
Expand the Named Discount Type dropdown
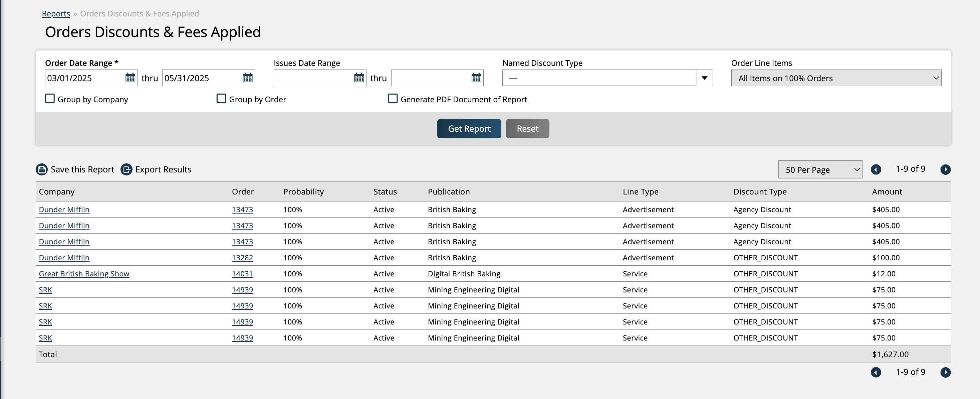[x=704, y=78]
